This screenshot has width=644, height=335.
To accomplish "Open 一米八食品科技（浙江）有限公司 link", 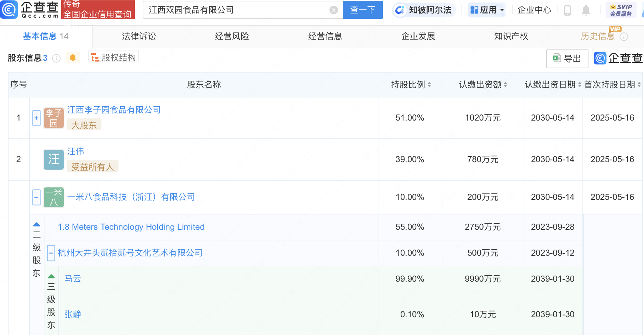I will point(131,197).
